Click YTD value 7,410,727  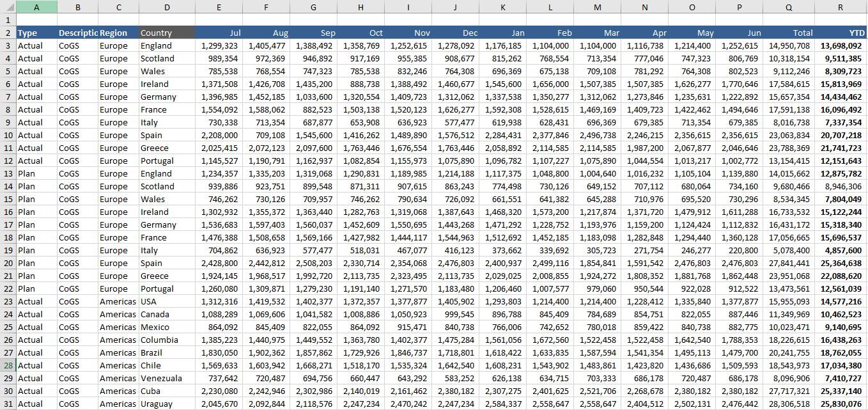(x=841, y=378)
